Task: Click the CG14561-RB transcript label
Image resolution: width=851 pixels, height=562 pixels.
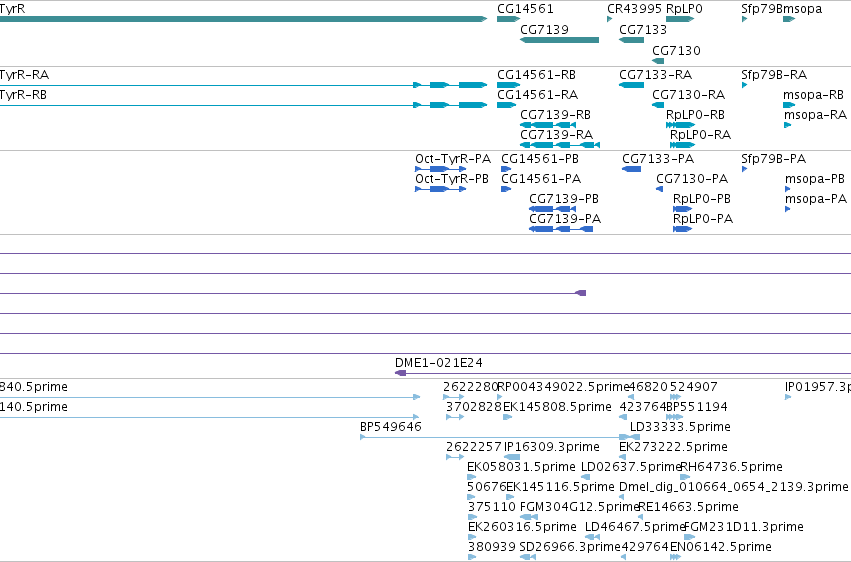Action: (536, 75)
